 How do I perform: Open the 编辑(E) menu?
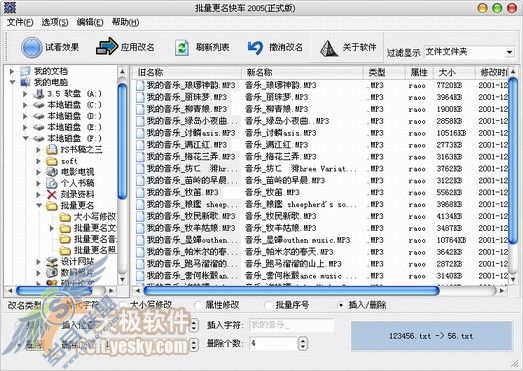click(x=90, y=22)
